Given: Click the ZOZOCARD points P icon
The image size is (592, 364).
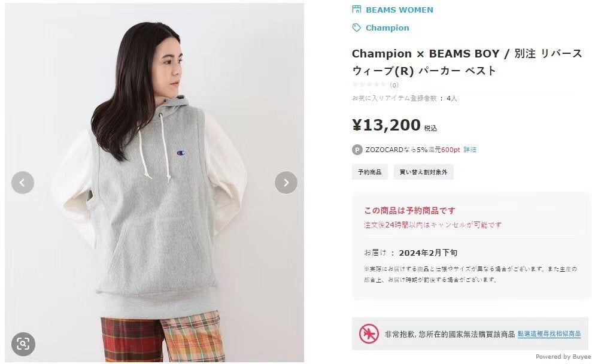Looking at the screenshot, I should tap(357, 150).
